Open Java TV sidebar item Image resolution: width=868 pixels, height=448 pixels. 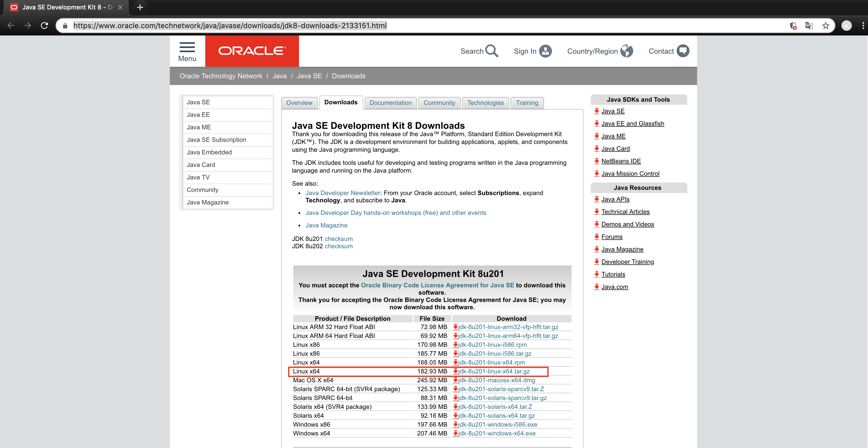point(227,177)
